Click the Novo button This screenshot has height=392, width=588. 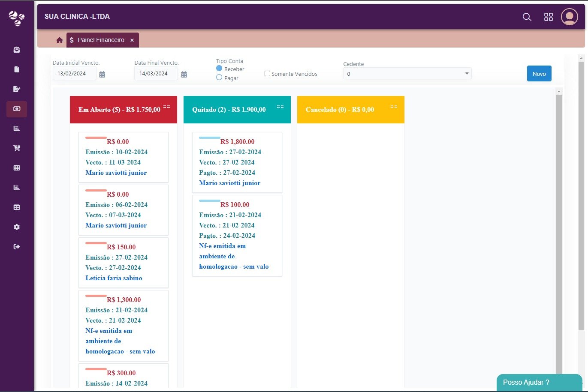click(x=539, y=74)
